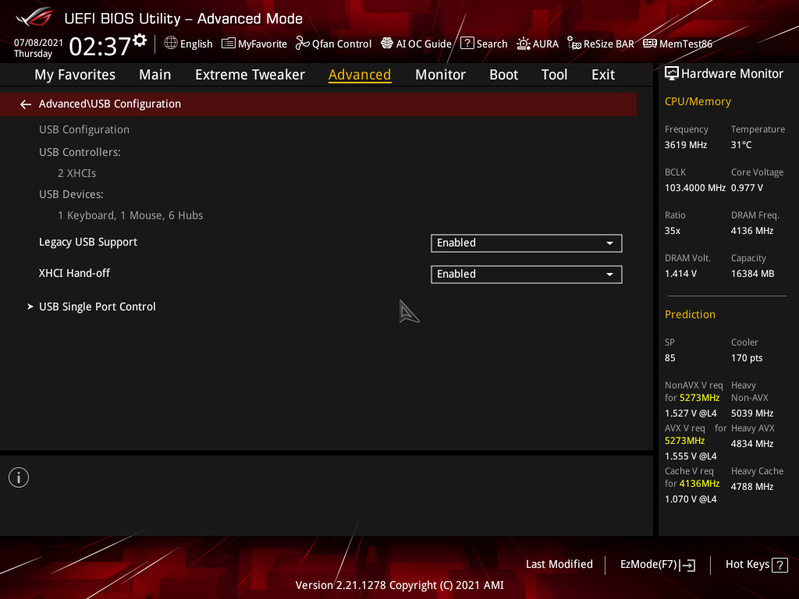Open XHCI Hand-off dropdown

[526, 274]
